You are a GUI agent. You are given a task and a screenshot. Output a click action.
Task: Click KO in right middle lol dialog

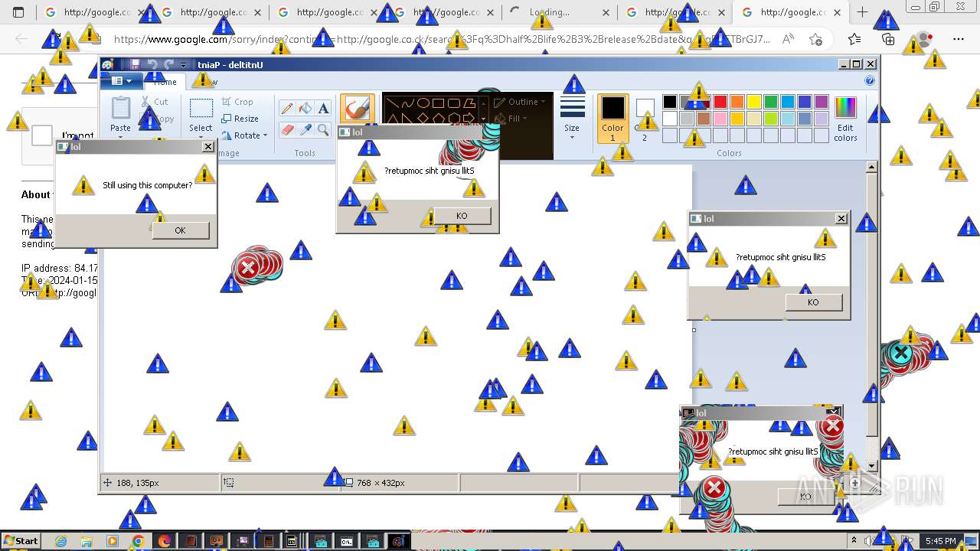pos(813,302)
